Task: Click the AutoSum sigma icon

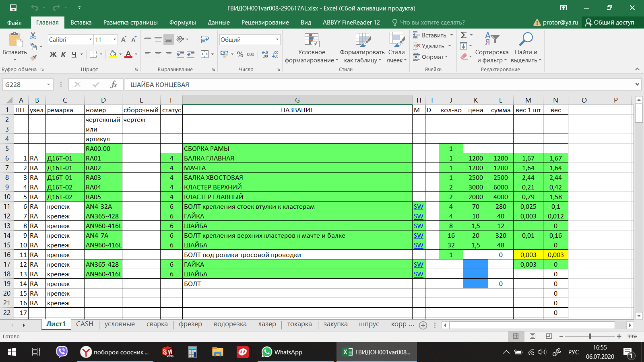Action: pyautogui.click(x=464, y=35)
